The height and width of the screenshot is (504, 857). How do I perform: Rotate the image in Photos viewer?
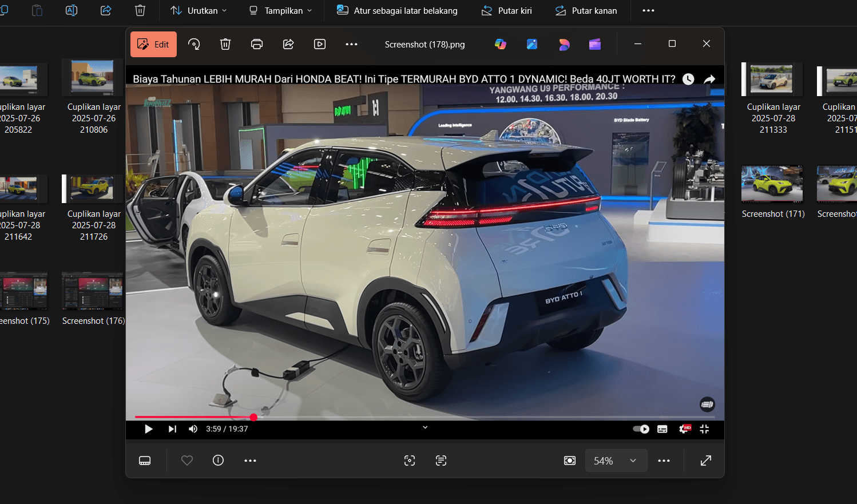[x=194, y=44]
